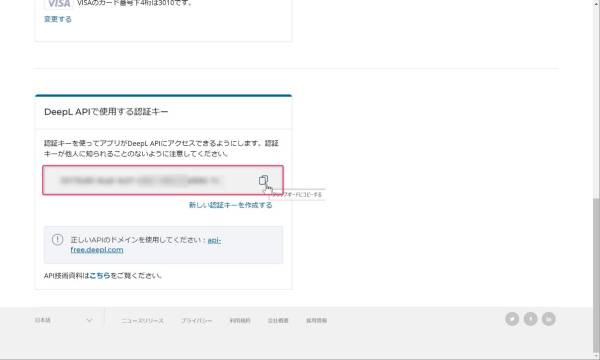Click the page vertical scrollbar thumb
The height and width of the screenshot is (360, 600).
[596, 275]
